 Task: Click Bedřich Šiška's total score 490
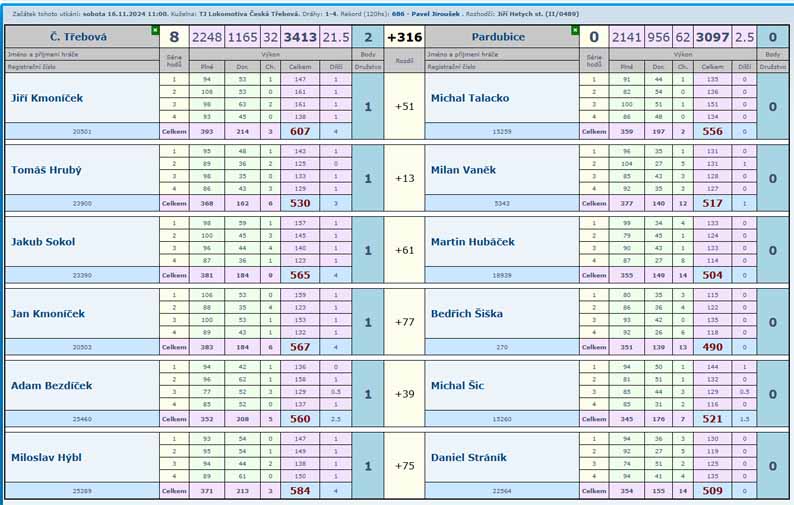coord(712,347)
